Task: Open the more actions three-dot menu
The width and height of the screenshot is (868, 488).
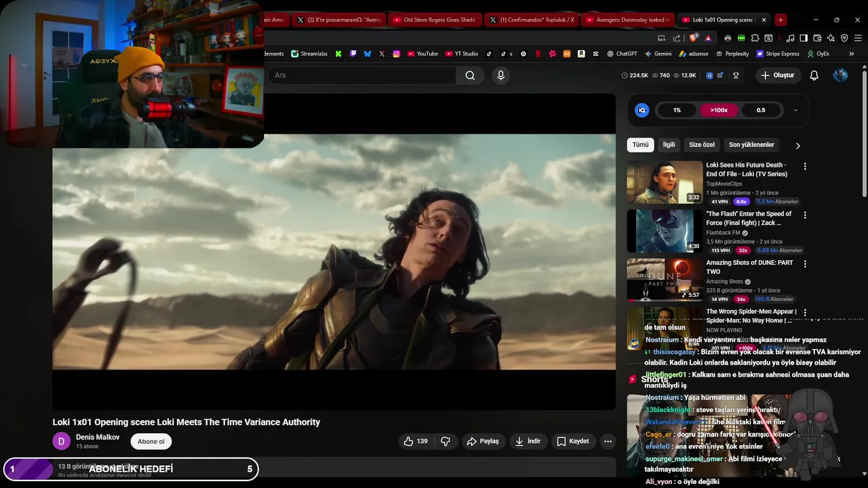Action: (x=608, y=441)
